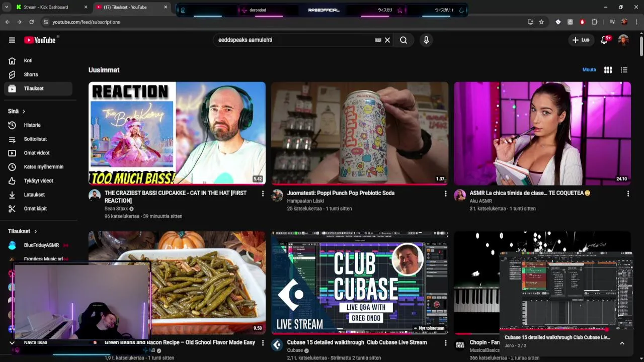Open the TOO MUCH BASS reaction thumbnail

[x=177, y=134]
